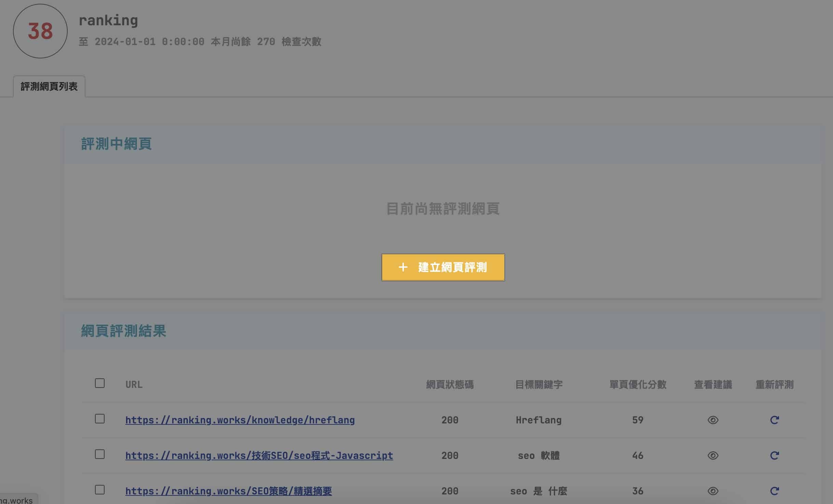Click the 38 score circle
833x504 pixels.
pyautogui.click(x=40, y=31)
